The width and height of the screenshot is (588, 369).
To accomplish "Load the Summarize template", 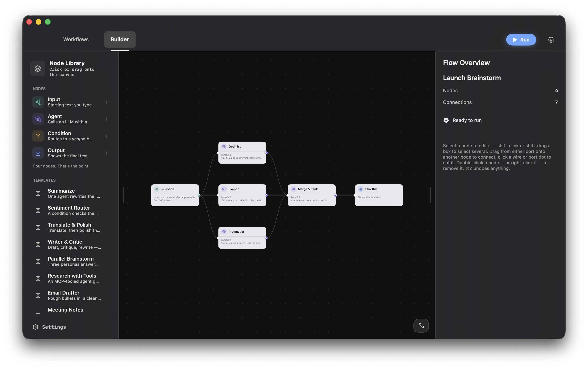I will [x=70, y=193].
